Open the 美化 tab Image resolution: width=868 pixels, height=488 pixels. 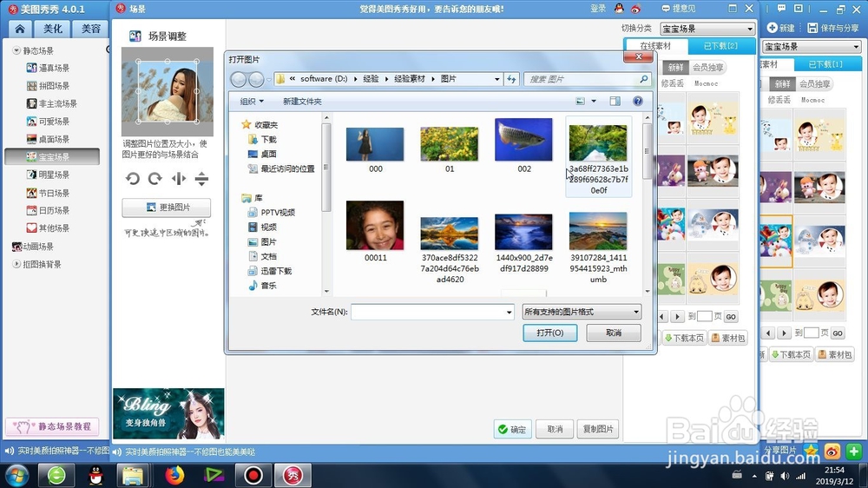pos(53,29)
